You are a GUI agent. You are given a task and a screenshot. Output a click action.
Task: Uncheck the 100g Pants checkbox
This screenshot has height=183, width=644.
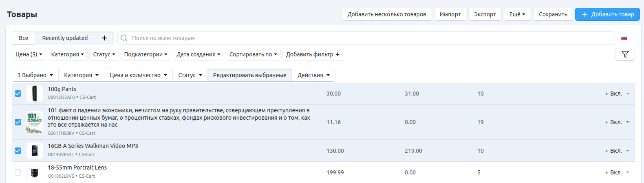(18, 94)
